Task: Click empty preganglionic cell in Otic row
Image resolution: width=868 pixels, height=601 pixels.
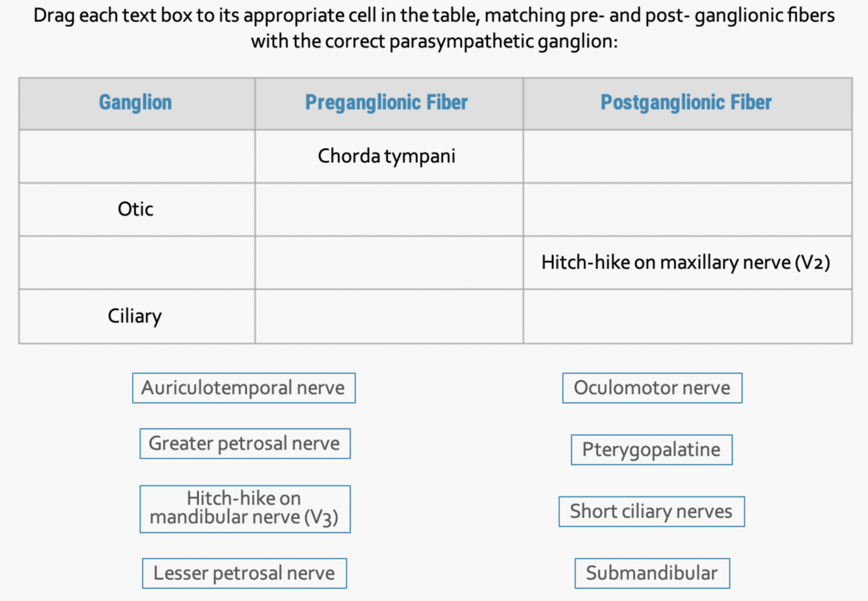Action: pyautogui.click(x=389, y=209)
